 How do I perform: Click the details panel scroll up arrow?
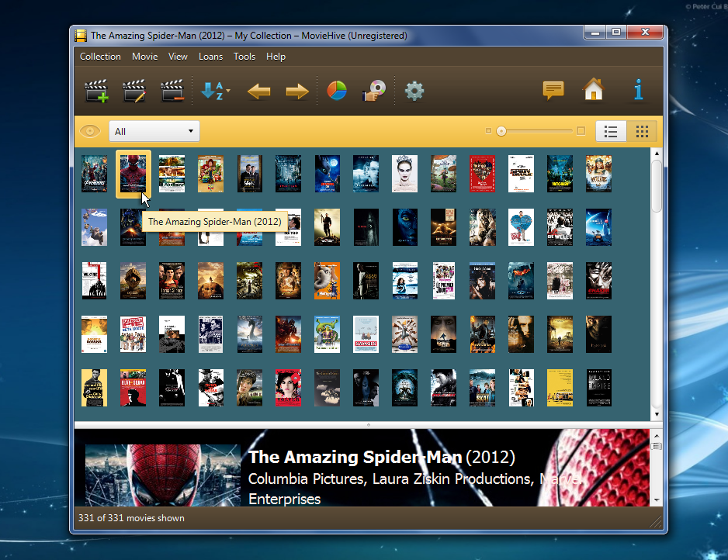tap(657, 436)
